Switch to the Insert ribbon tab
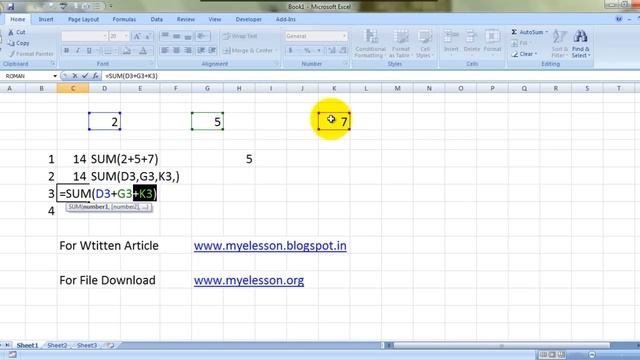 point(46,19)
